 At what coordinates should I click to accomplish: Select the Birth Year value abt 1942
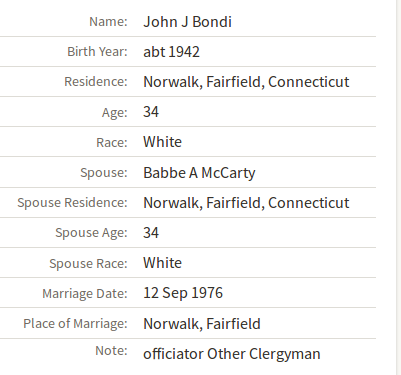click(171, 52)
